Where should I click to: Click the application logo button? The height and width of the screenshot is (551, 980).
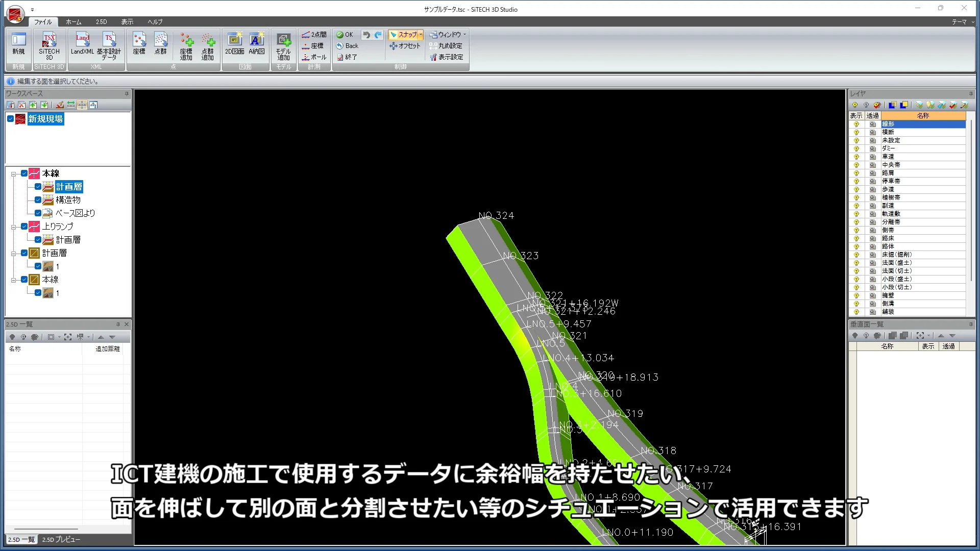(x=15, y=14)
